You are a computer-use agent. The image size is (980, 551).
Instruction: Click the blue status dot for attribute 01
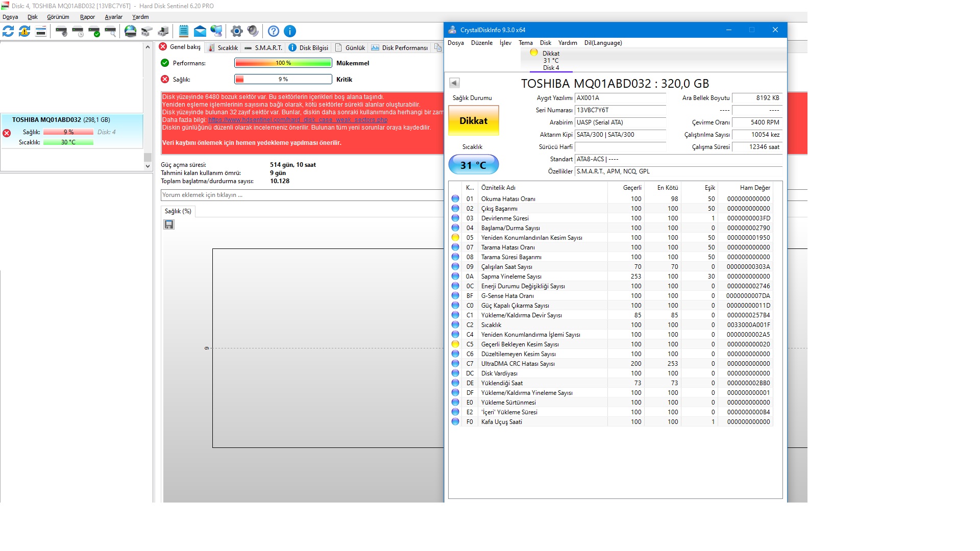click(455, 198)
